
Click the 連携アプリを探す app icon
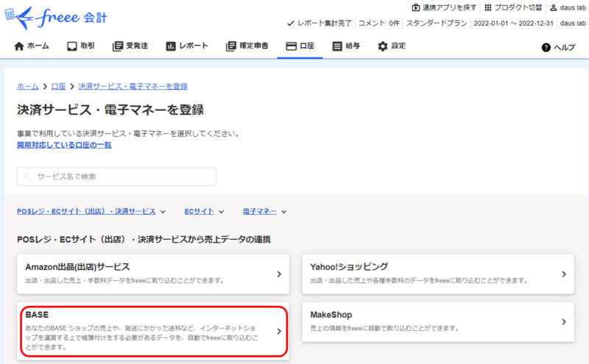415,7
